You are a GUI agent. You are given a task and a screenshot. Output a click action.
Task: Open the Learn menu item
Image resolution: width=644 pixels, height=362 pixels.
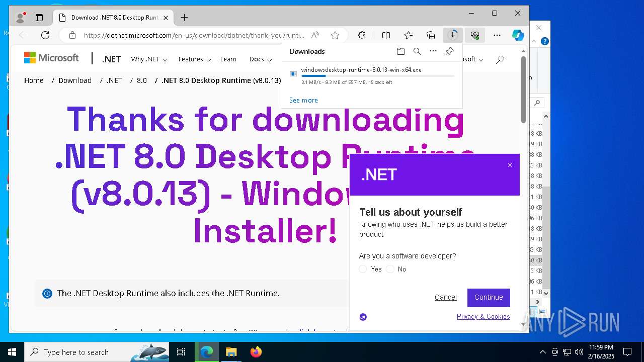[228, 59]
